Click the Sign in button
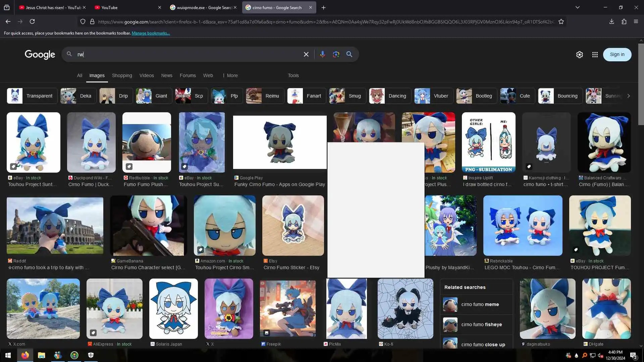This screenshot has width=644, height=362. (x=617, y=54)
